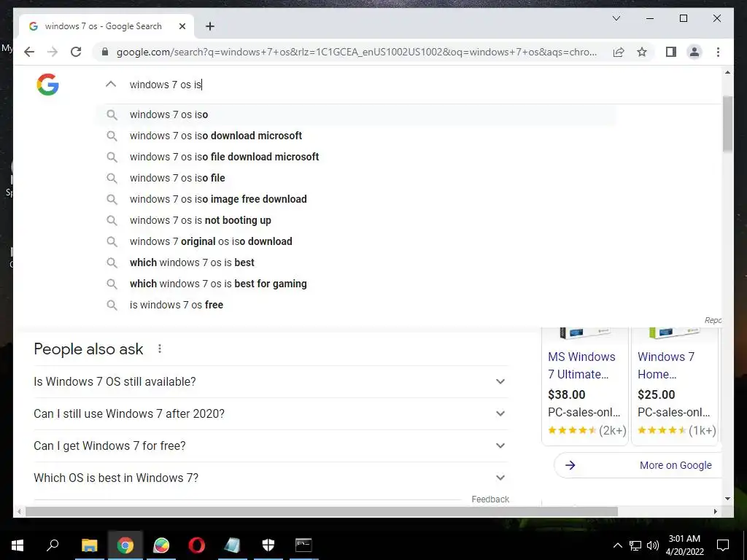Click the Feedback link
This screenshot has width=747, height=560.
pos(490,499)
